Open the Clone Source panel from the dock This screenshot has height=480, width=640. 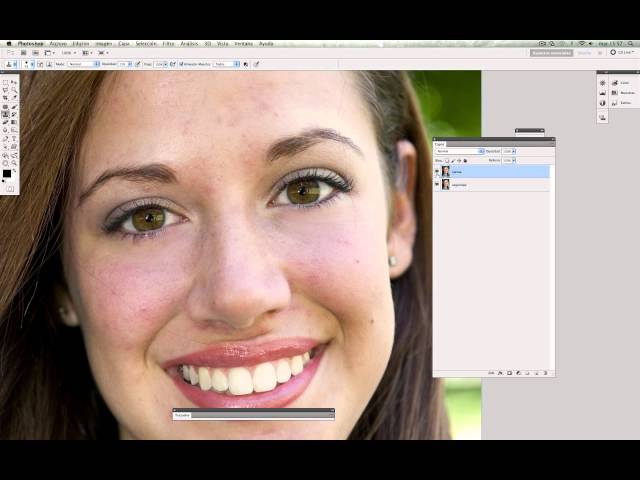[x=602, y=118]
